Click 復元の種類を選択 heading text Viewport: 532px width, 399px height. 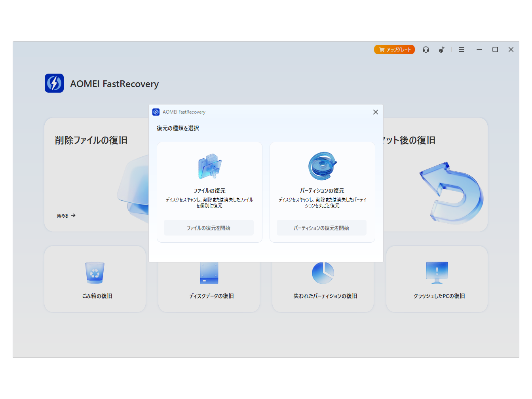[178, 128]
